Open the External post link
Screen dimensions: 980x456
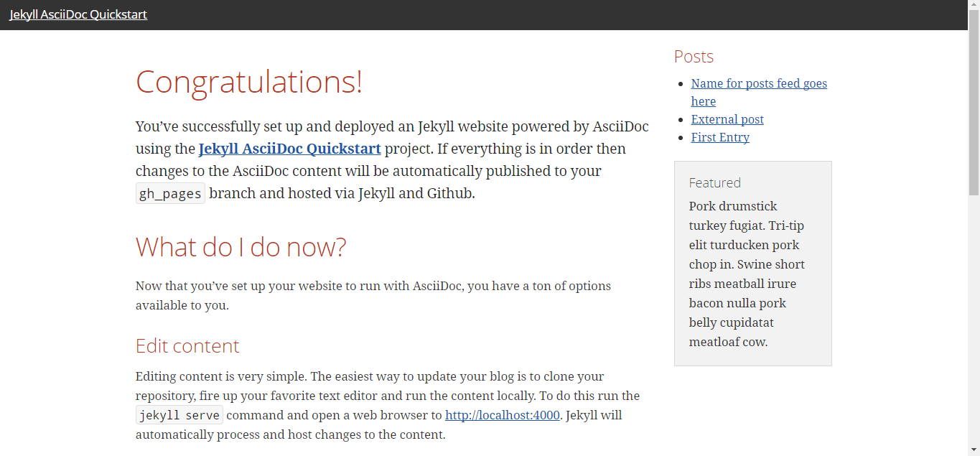(x=727, y=119)
